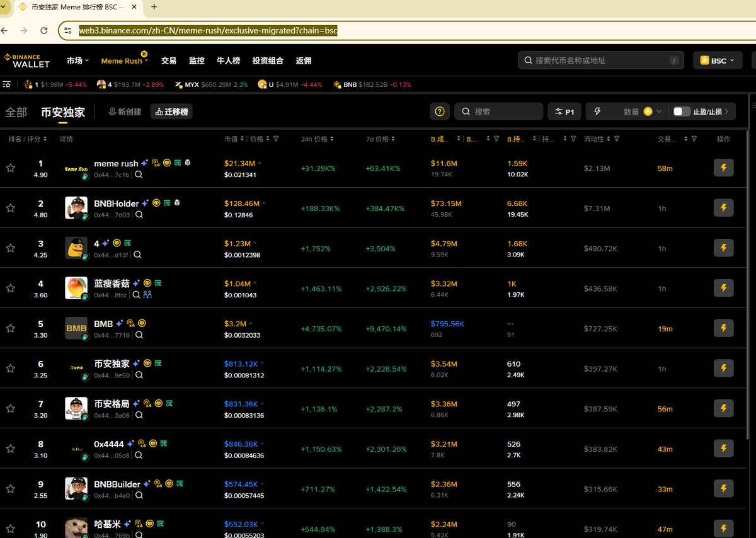
Task: Star the meme rush token as favorite
Action: pyautogui.click(x=11, y=168)
